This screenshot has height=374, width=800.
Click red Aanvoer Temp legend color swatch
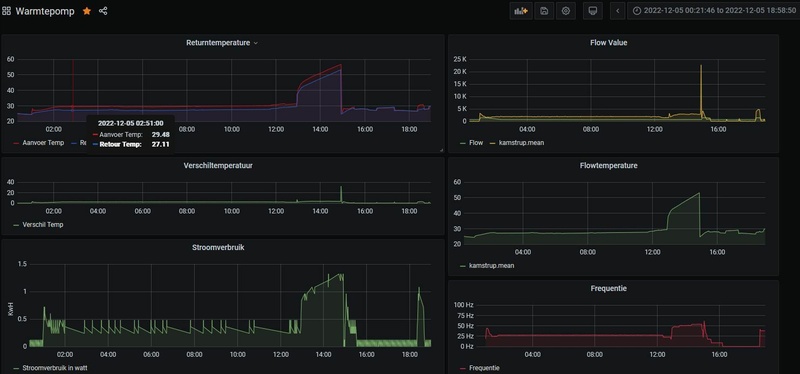click(16, 143)
